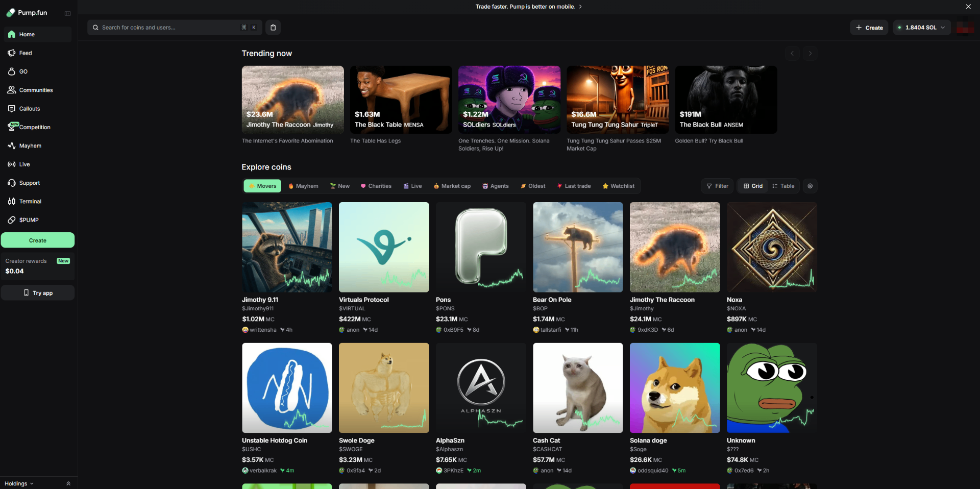This screenshot has height=489, width=980.
Task: Close the mobile promo banner
Action: [968, 7]
